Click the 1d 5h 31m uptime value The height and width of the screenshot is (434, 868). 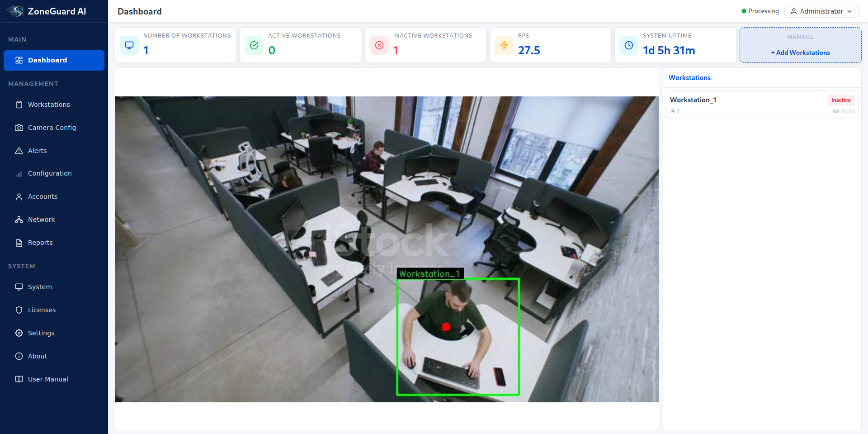(669, 50)
